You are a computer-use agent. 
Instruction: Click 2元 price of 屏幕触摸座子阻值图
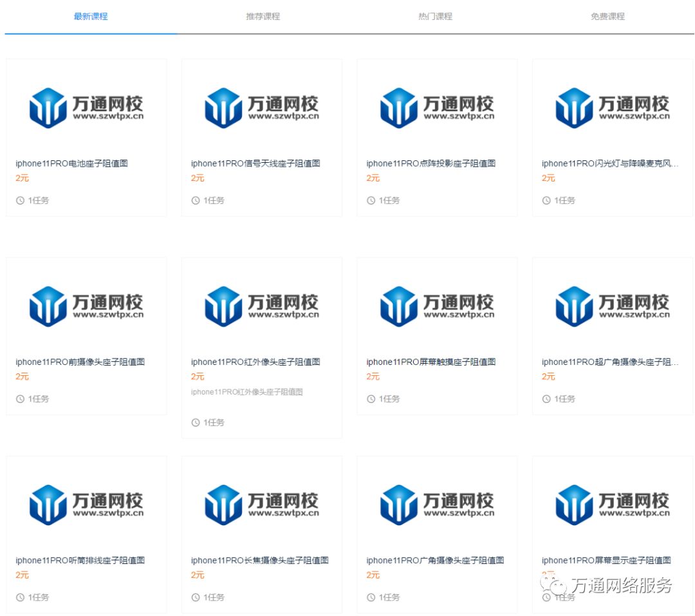coord(373,377)
